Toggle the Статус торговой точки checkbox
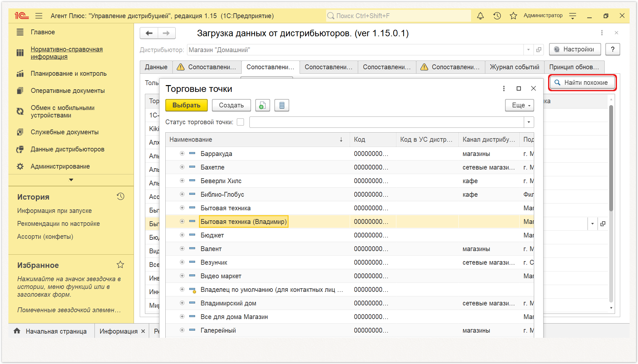Screen dimensions: 638x364 click(x=240, y=122)
